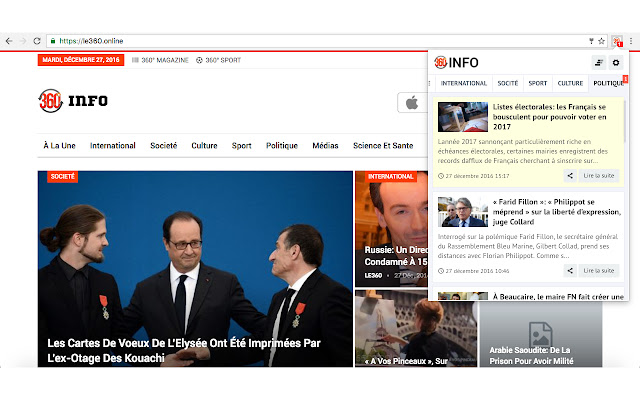Open the 360° Magazine link
This screenshot has height=400, width=640.
(x=160, y=60)
